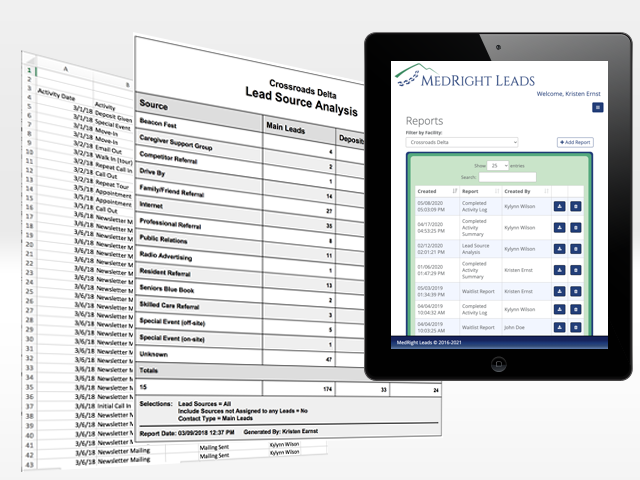The image size is (640, 480).
Task: Download the 04/17/2020 Completed Activity Summary
Action: [559, 227]
